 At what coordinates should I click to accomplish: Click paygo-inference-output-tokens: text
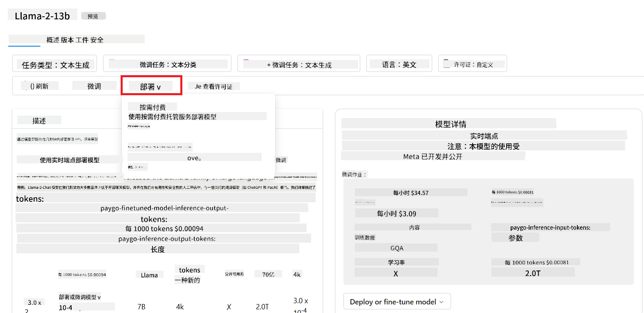167,239
